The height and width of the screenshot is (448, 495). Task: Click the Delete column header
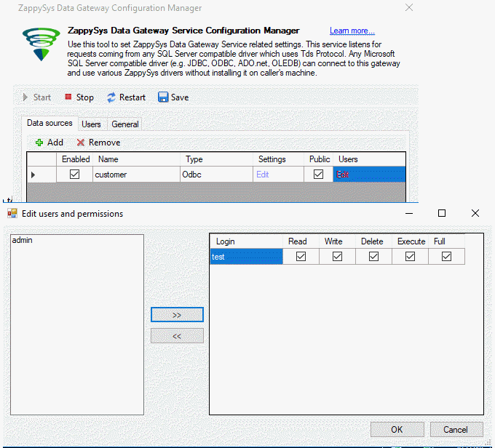373,241
